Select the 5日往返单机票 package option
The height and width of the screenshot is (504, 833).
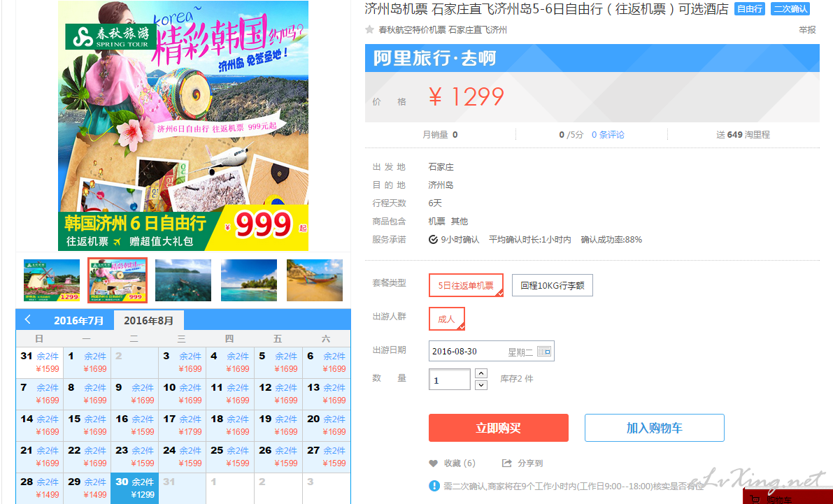[x=466, y=285]
